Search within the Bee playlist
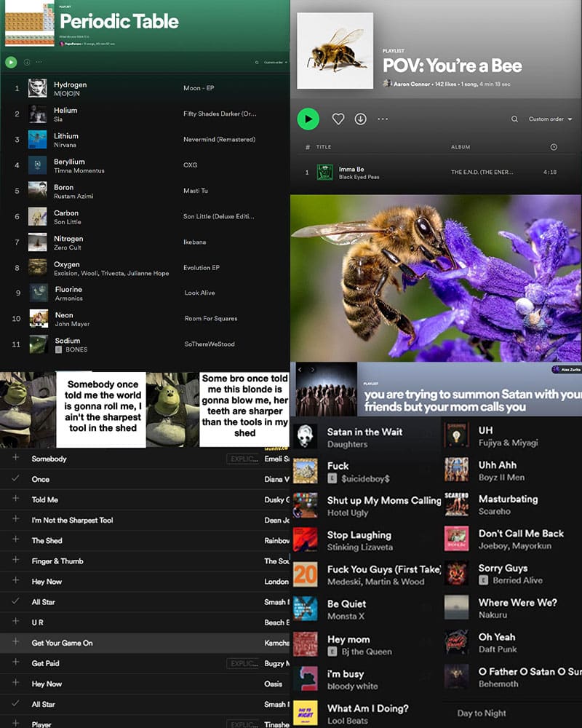The width and height of the screenshot is (582, 728). click(514, 119)
